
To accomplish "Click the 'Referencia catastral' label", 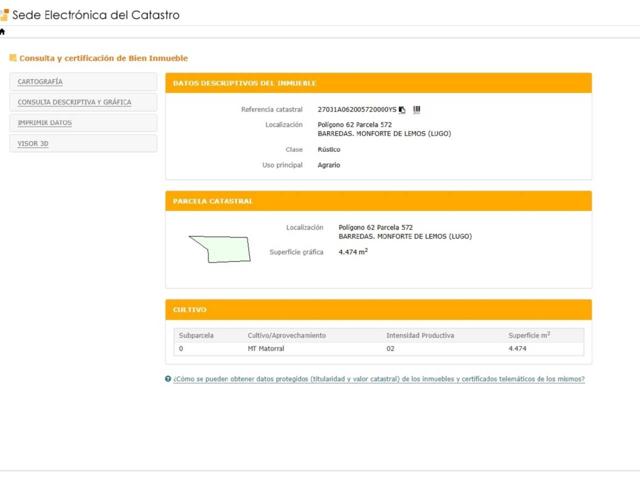I will click(x=272, y=109).
